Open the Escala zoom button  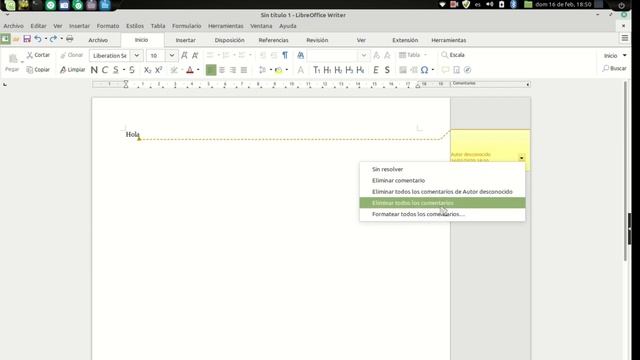pos(453,55)
